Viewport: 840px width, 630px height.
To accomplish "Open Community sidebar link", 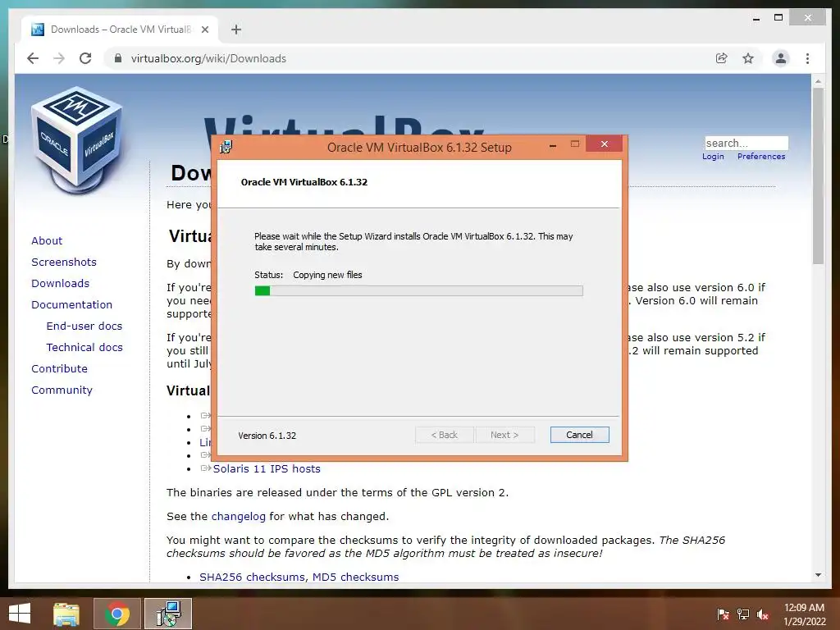I will point(62,390).
